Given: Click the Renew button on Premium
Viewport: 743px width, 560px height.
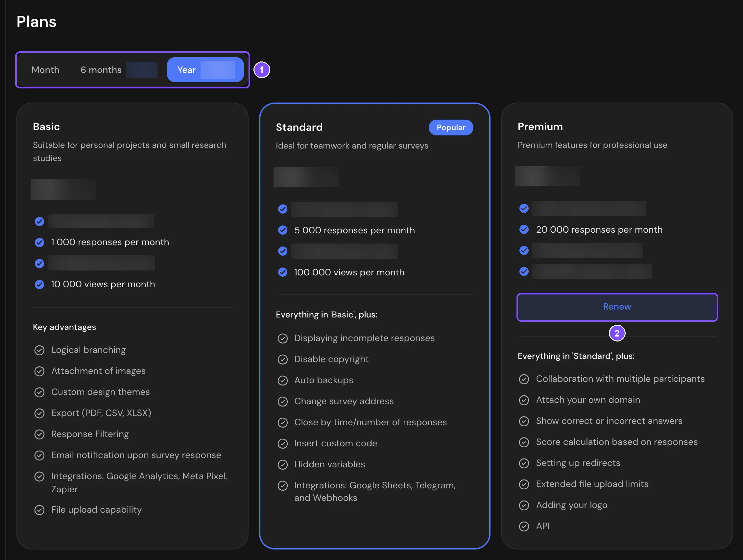Looking at the screenshot, I should 617,307.
